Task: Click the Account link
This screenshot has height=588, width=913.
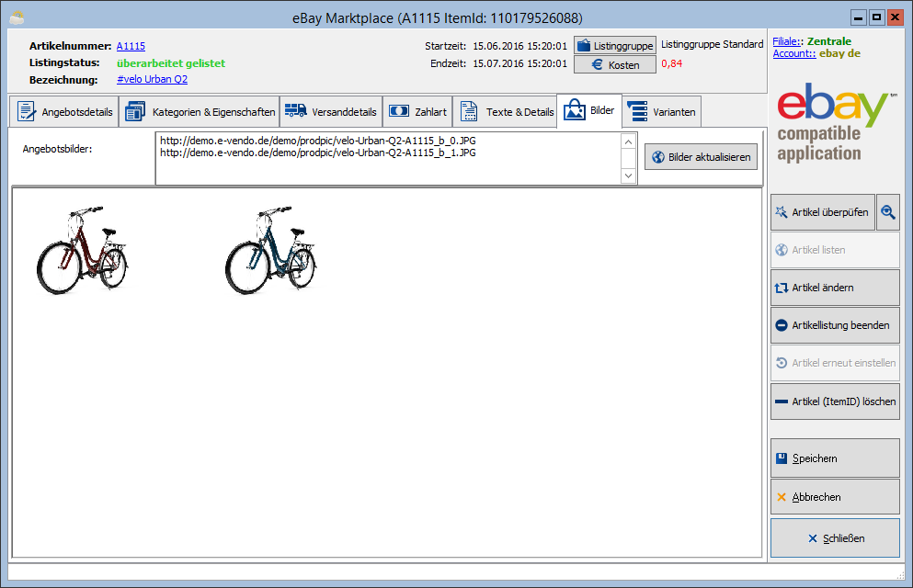Action: [794, 53]
